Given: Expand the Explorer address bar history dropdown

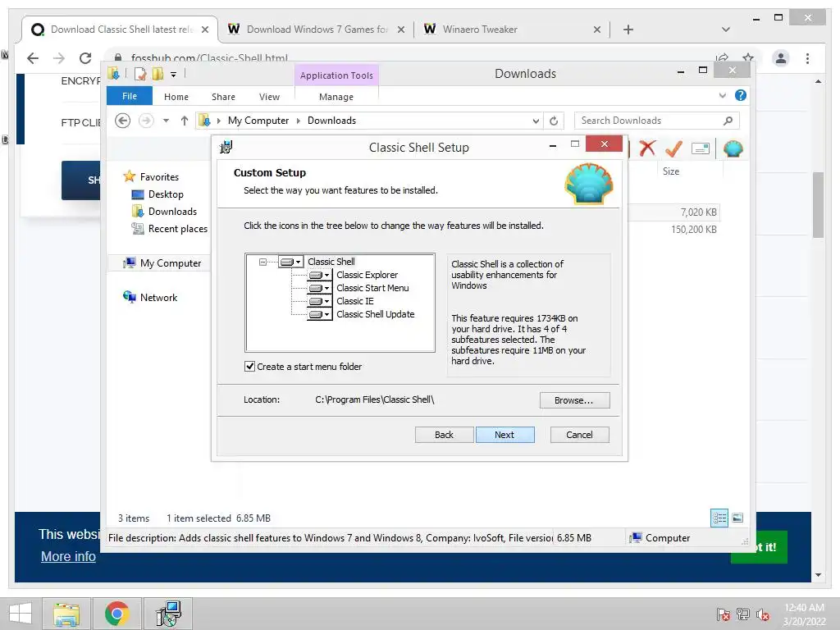Looking at the screenshot, I should (x=536, y=121).
